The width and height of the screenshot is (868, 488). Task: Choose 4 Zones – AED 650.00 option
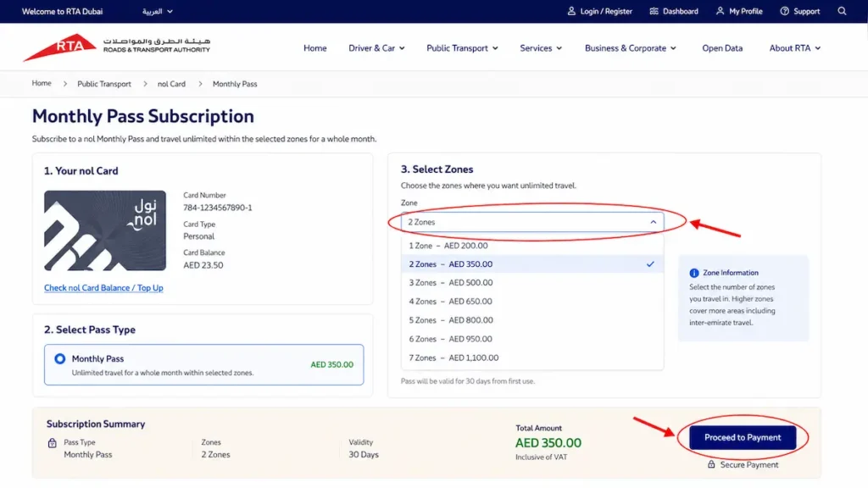tap(532, 302)
